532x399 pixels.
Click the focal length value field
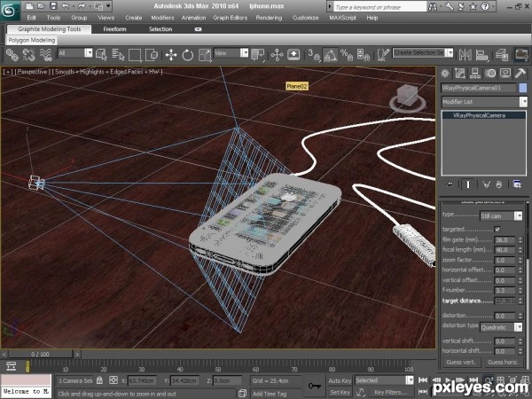[x=505, y=250]
